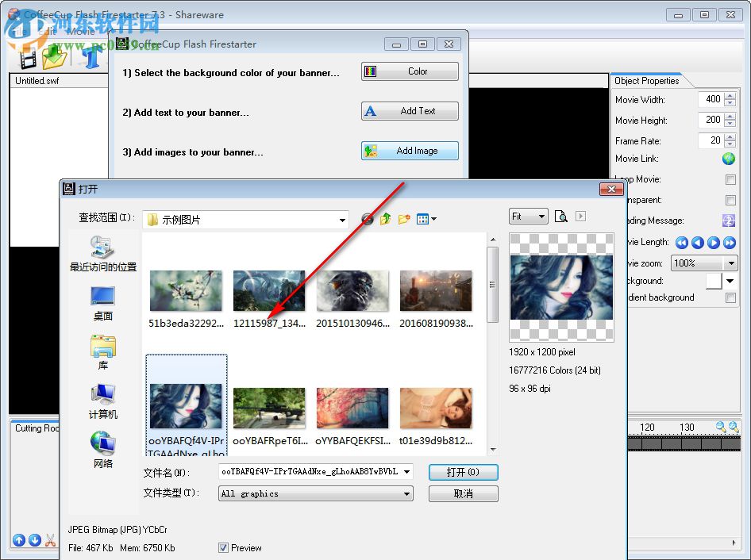This screenshot has width=751, height=560.
Task: Open the Background color swatch dropdown
Action: point(729,281)
